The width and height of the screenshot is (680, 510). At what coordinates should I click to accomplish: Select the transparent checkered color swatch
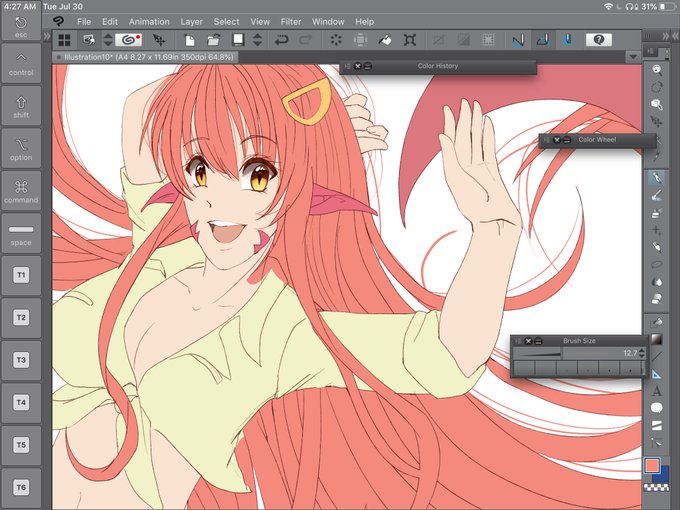tap(656, 487)
